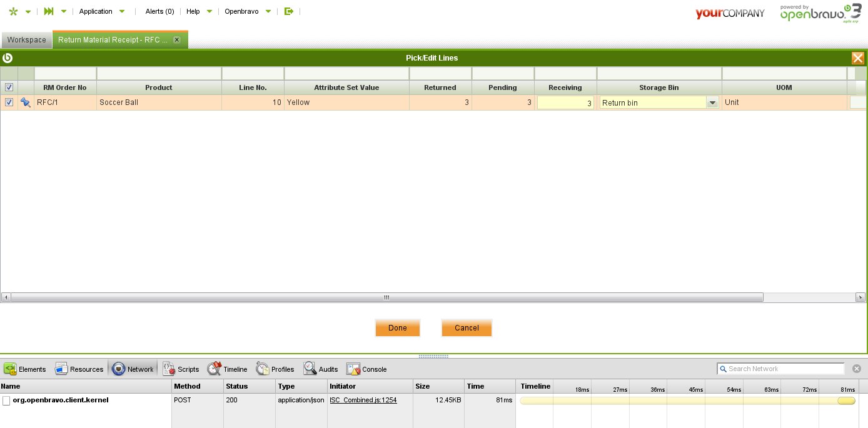Screen dimensions: 868x428
Task: Click the pin icon in RFC/1 row
Action: click(x=26, y=102)
